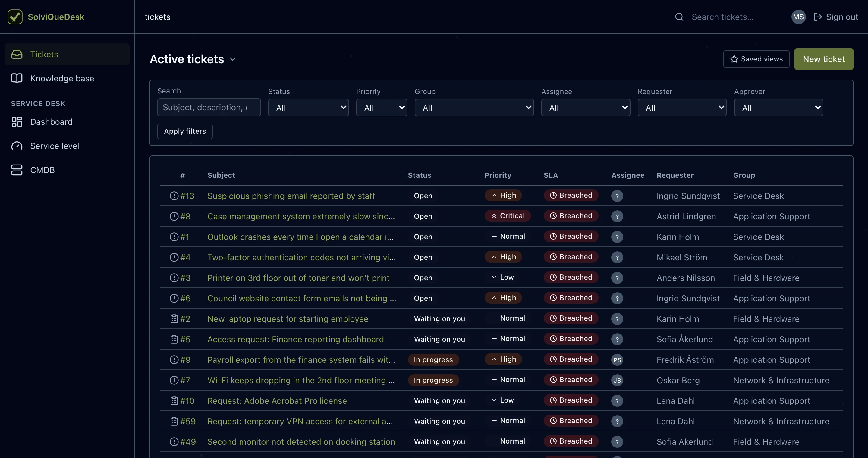Click the Subject column header
This screenshot has height=458, width=868.
(221, 175)
